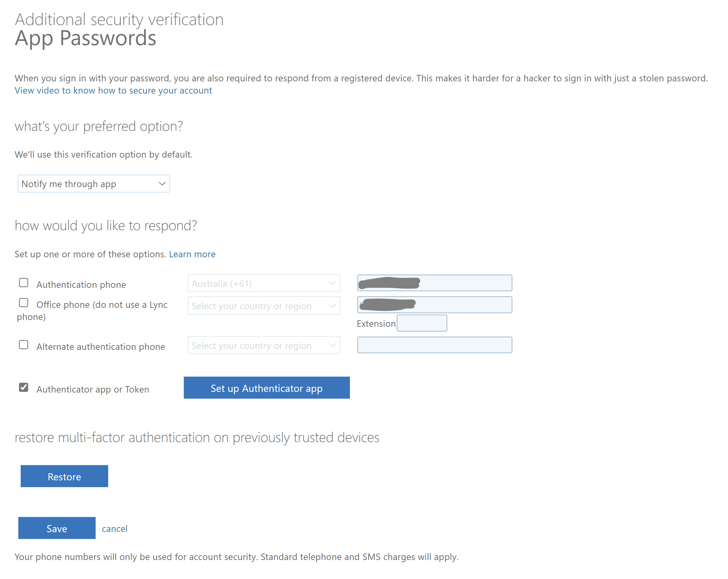Click the Alternate authentication phone number field
Image resolution: width=728 pixels, height=579 pixels.
434,345
